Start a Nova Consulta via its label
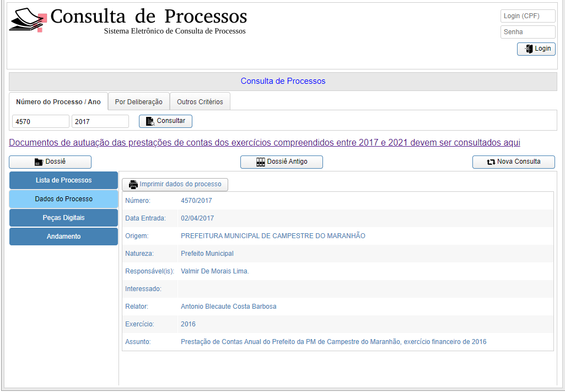This screenshot has width=565, height=392. click(x=519, y=162)
